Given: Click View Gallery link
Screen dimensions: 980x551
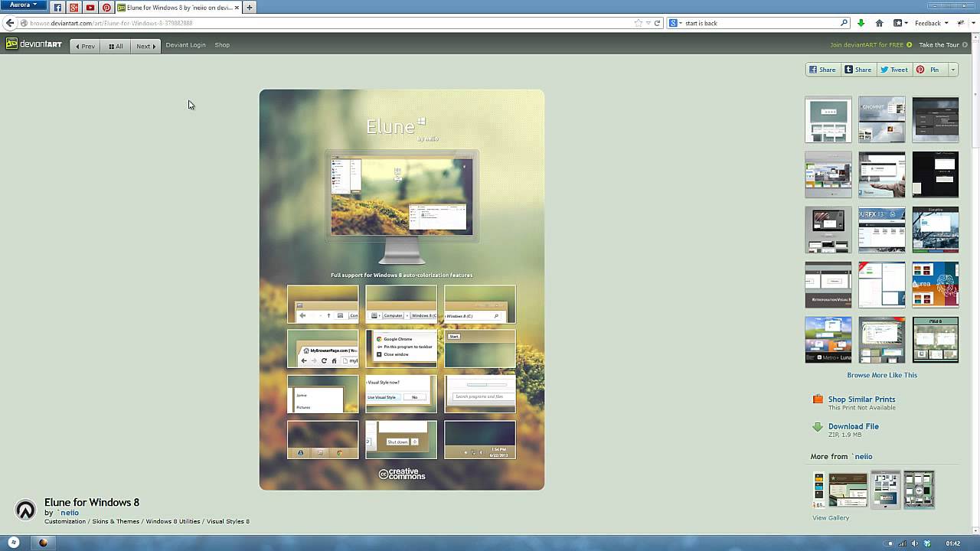Looking at the screenshot, I should [831, 518].
